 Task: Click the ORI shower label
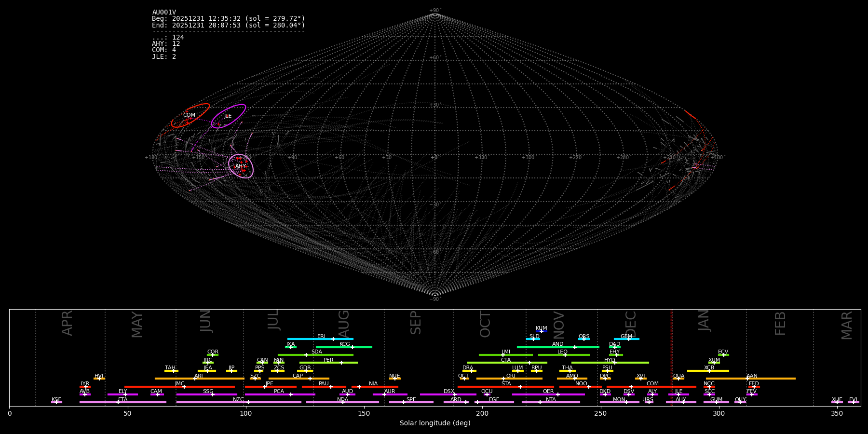[511, 376]
